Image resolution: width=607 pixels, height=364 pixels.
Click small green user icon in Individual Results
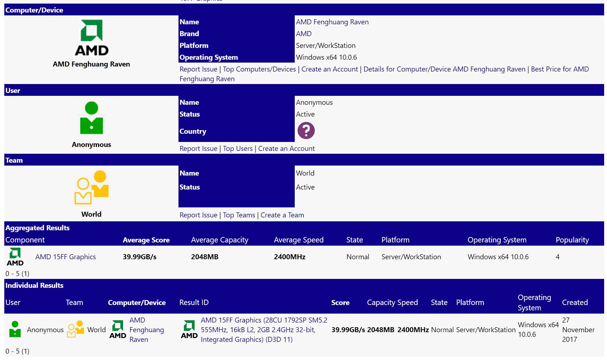pos(15,329)
